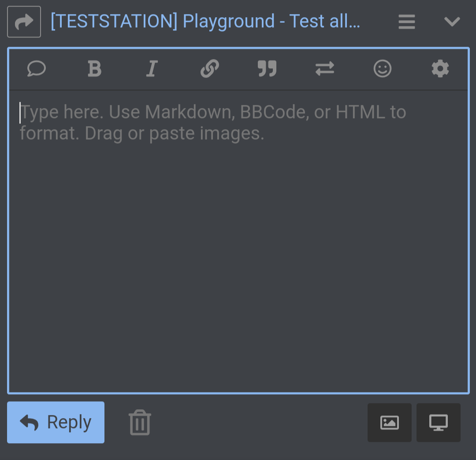Click the curved arrow inside the Reply button

pos(29,423)
